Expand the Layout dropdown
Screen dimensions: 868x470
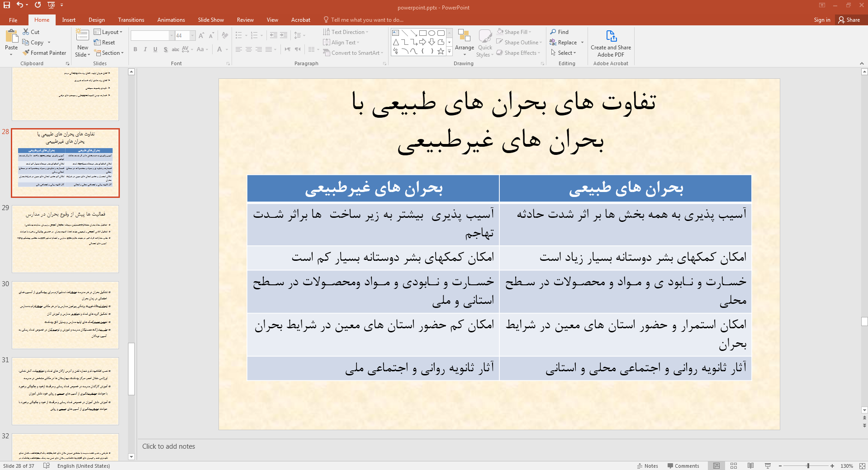pos(108,32)
